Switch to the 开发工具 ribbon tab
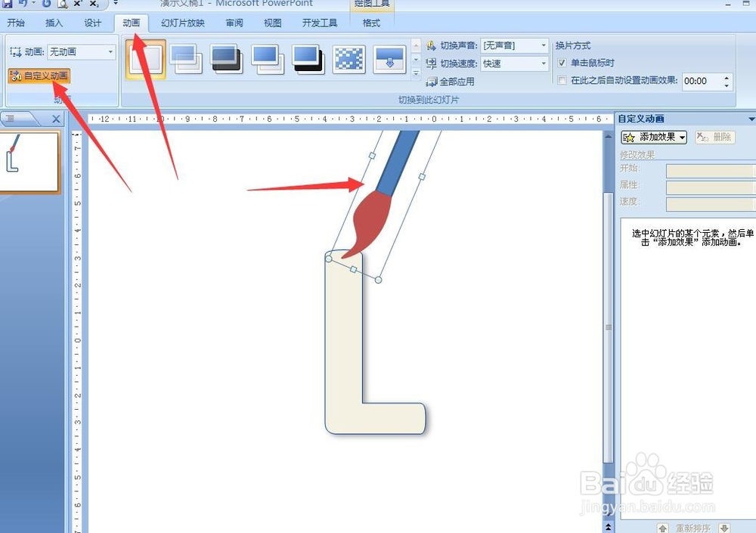Viewport: 756px width, 533px height. tap(320, 23)
